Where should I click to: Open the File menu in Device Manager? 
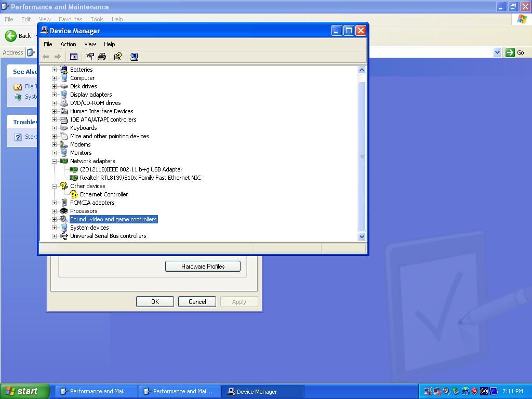[48, 44]
